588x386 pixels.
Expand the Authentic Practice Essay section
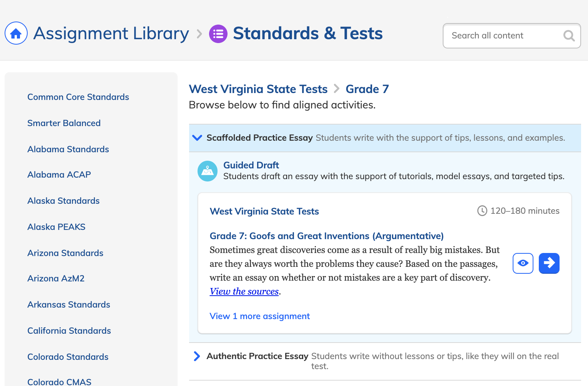point(197,356)
